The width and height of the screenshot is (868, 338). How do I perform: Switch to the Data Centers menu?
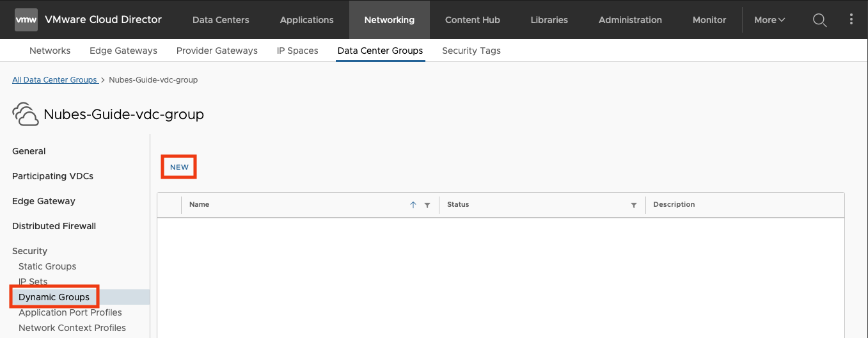click(221, 20)
